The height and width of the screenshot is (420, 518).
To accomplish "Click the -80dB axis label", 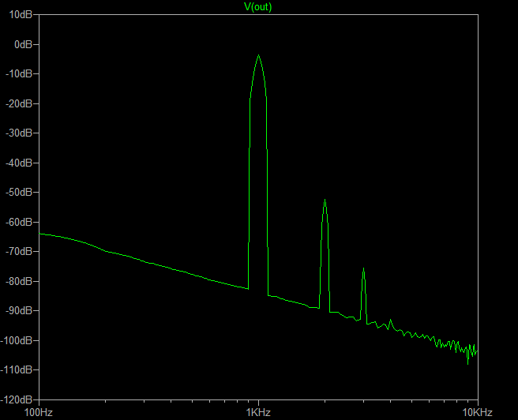I will pos(19,281).
